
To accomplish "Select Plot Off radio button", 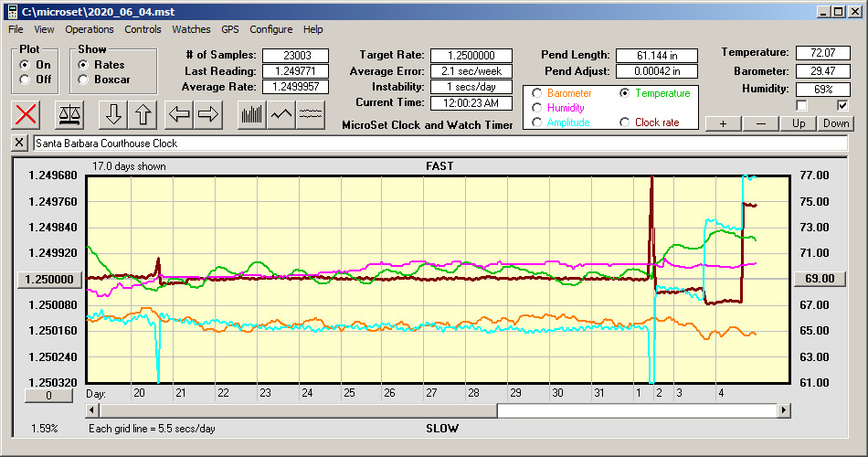I will [25, 80].
